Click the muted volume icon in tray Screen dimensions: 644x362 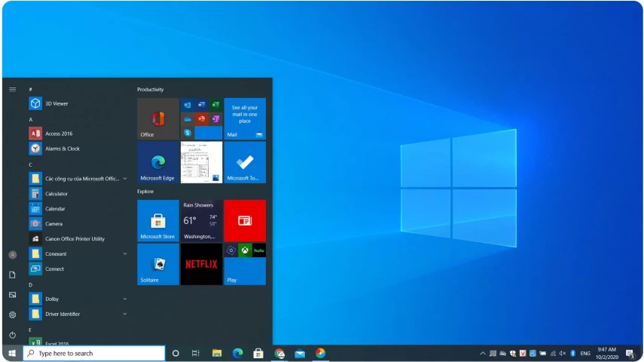tap(563, 354)
